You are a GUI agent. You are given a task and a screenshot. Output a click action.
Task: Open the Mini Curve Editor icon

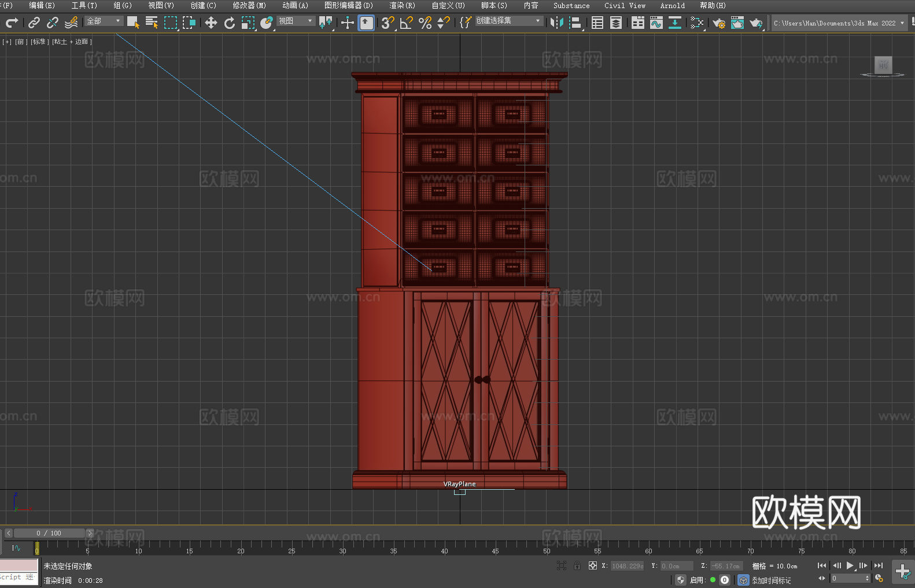16,548
